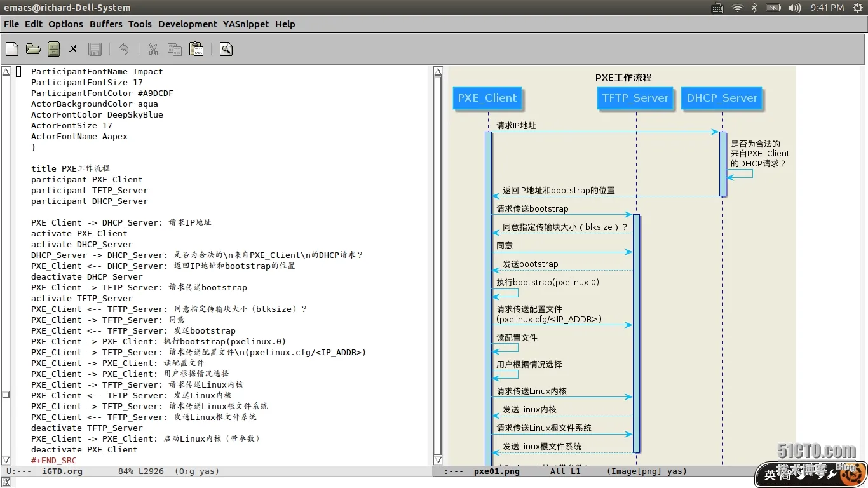Open the File menu

pyautogui.click(x=11, y=24)
